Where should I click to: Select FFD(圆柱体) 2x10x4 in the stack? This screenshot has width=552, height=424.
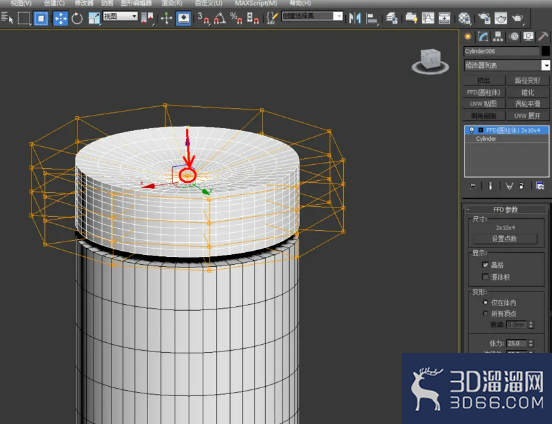[x=507, y=130]
